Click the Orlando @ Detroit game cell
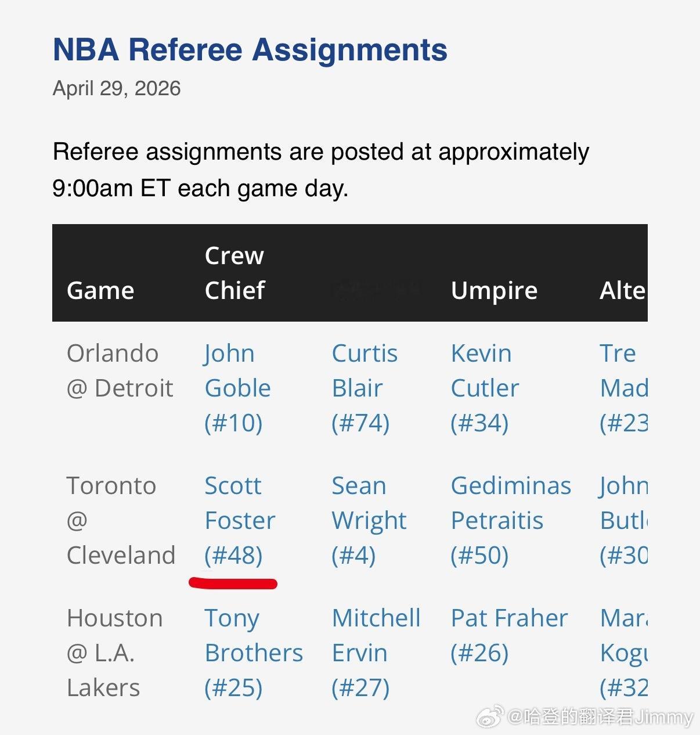700x735 pixels. (120, 370)
